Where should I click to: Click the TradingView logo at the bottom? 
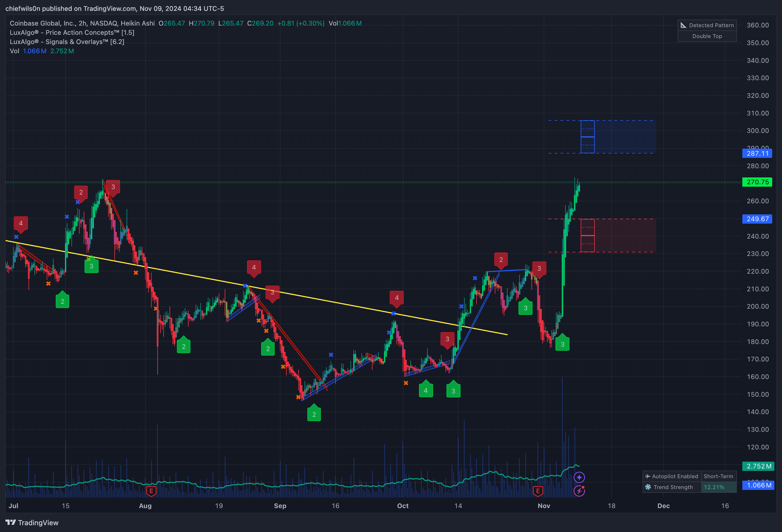[32, 522]
